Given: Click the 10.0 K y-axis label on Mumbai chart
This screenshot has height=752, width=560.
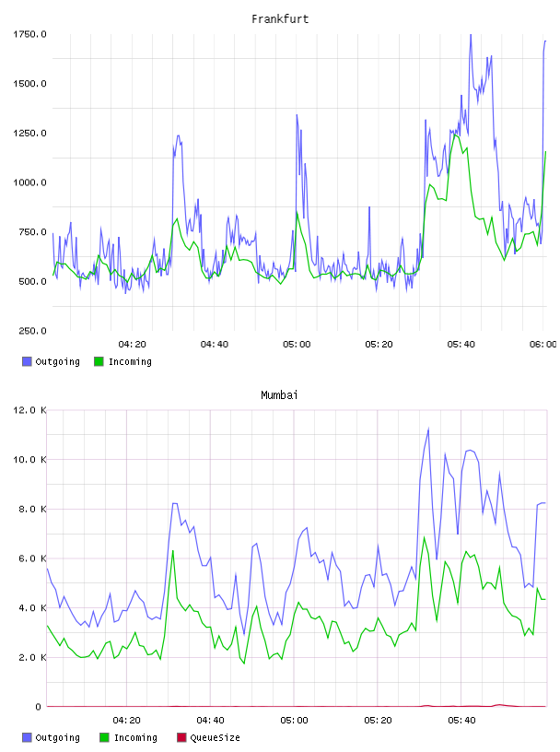Looking at the screenshot, I should tap(29, 460).
